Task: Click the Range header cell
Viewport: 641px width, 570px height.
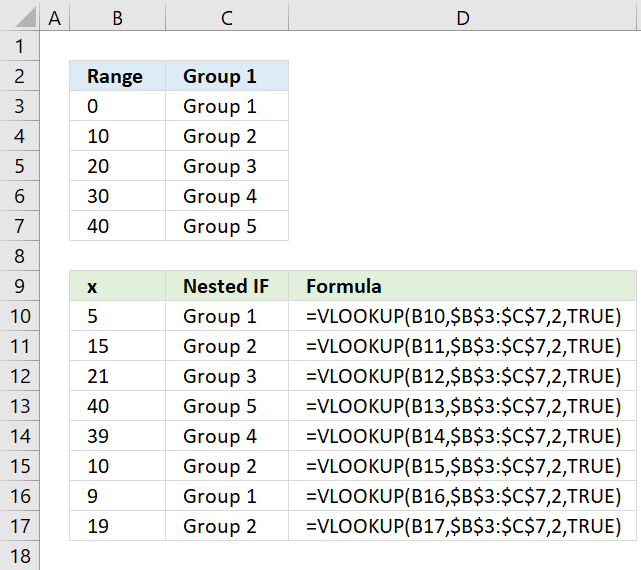Action: [x=118, y=76]
